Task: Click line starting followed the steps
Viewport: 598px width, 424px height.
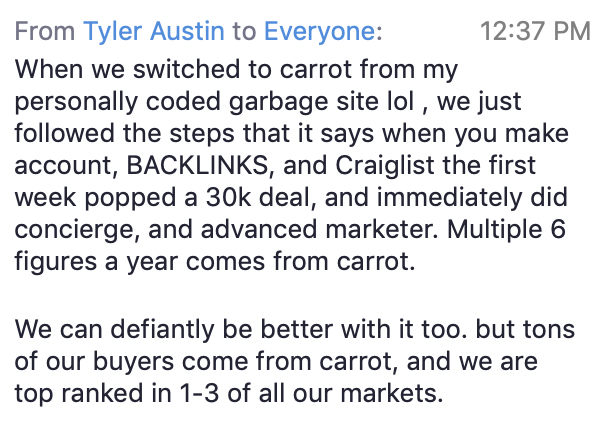Action: coord(292,134)
